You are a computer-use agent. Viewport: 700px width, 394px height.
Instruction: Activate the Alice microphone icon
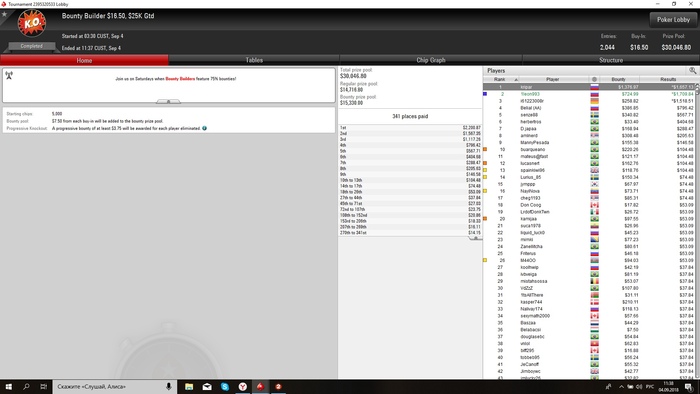(x=169, y=386)
